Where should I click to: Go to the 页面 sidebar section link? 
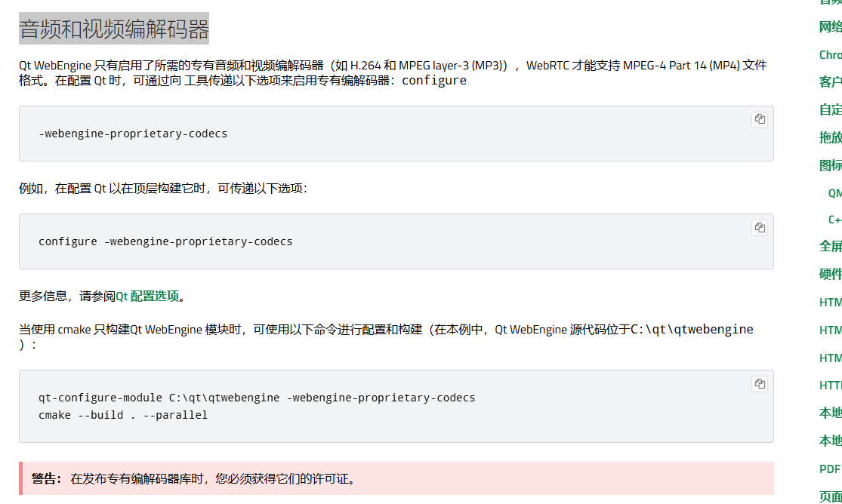tap(830, 496)
